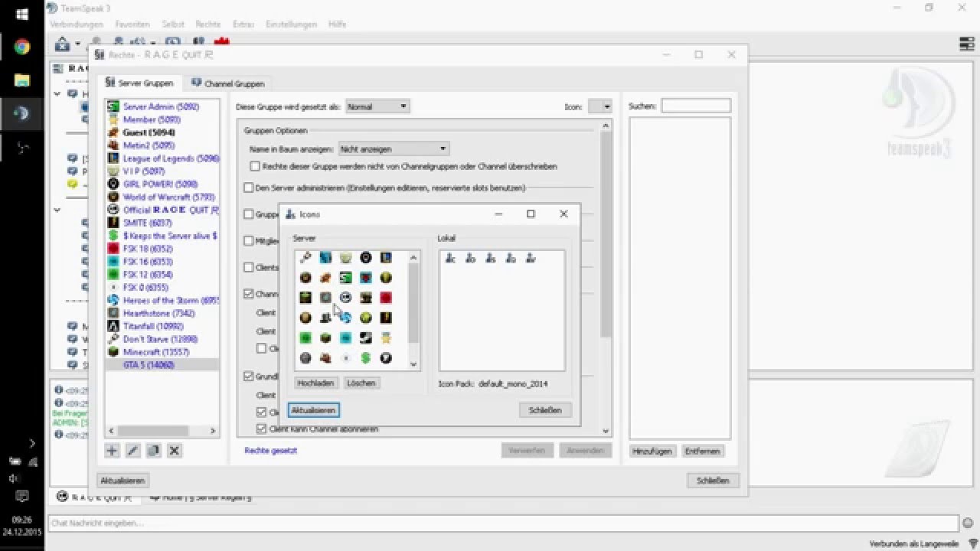The image size is (980, 551).
Task: Delete the server group with the X icon
Action: coord(174,451)
